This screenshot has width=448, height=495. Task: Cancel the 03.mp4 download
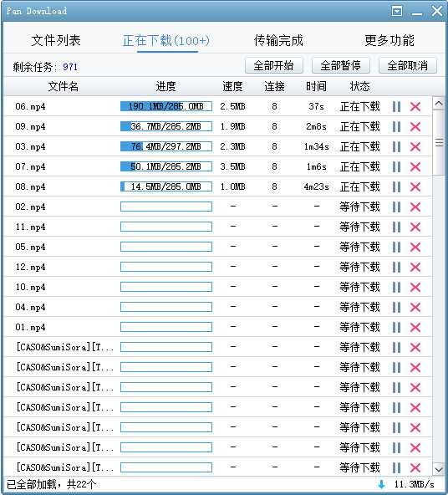tap(415, 147)
